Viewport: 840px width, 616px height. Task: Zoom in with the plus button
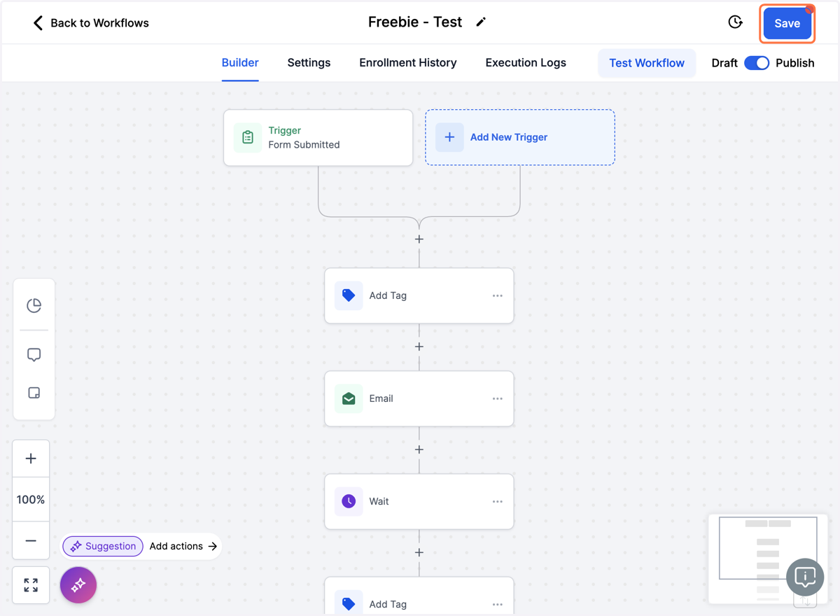(x=31, y=458)
